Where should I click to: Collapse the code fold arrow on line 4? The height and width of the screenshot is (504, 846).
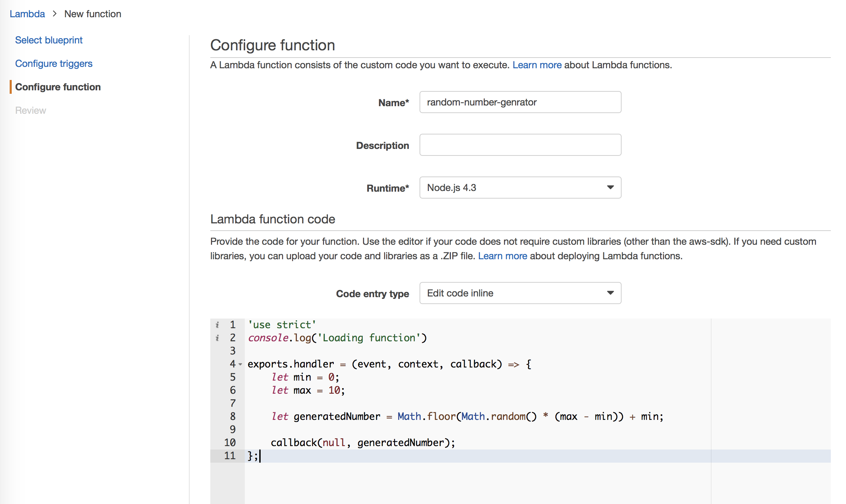click(x=240, y=364)
